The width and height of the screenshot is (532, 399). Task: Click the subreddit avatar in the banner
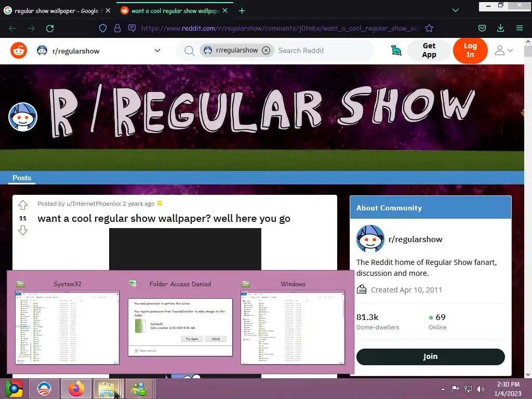[23, 117]
